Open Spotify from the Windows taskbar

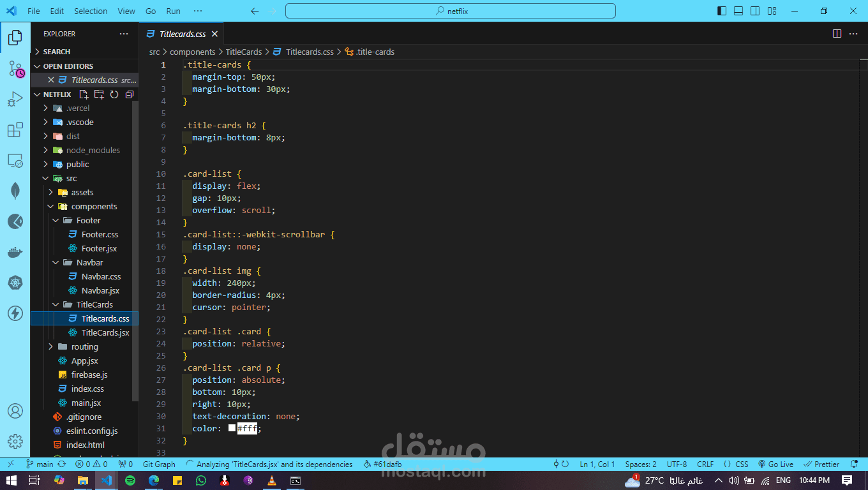pyautogui.click(x=130, y=480)
